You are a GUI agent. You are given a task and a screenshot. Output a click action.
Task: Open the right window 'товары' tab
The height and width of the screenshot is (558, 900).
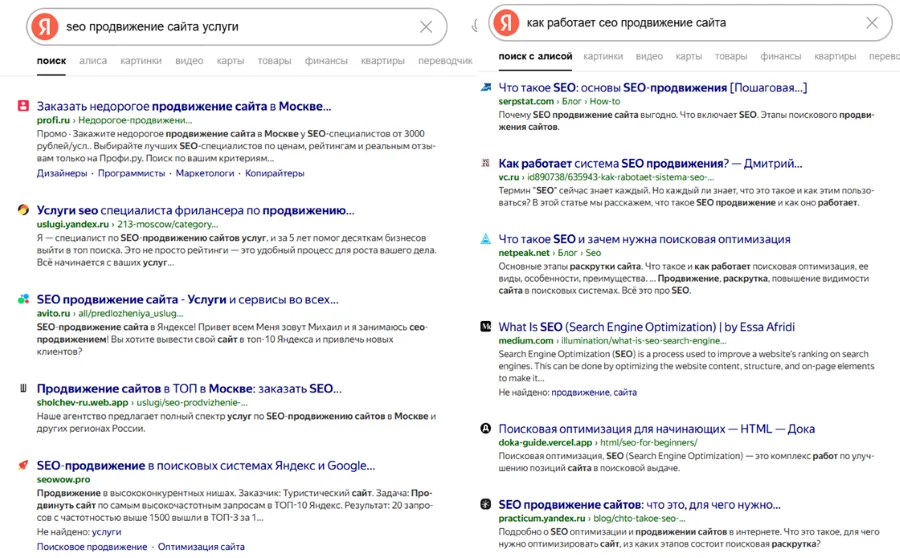click(x=731, y=56)
